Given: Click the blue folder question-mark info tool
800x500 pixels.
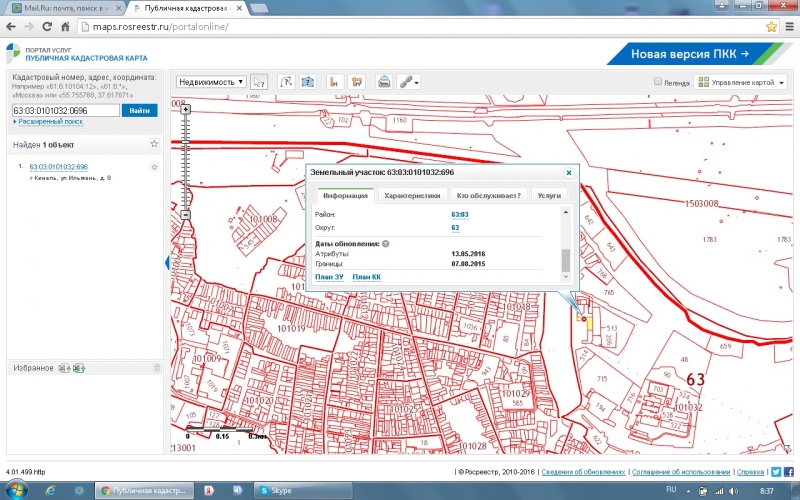Looking at the screenshot, I should (x=307, y=82).
